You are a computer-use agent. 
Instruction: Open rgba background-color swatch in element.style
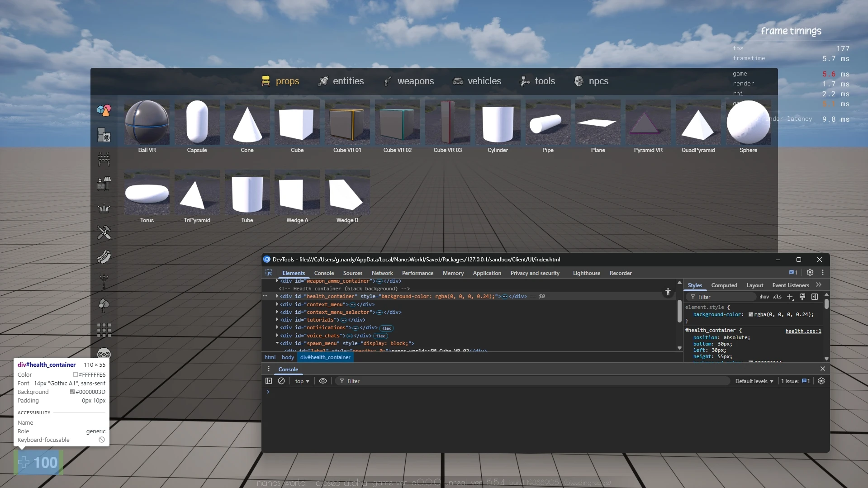tap(751, 314)
